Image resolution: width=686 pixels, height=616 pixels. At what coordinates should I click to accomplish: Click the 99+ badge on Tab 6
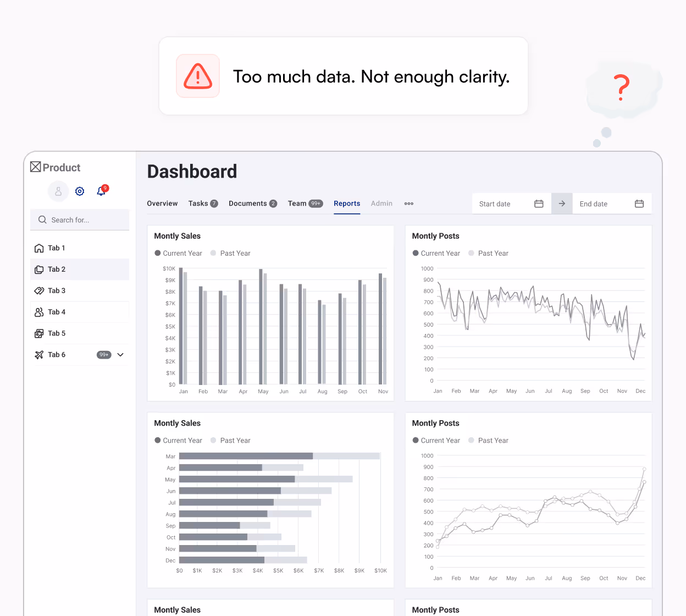(104, 355)
